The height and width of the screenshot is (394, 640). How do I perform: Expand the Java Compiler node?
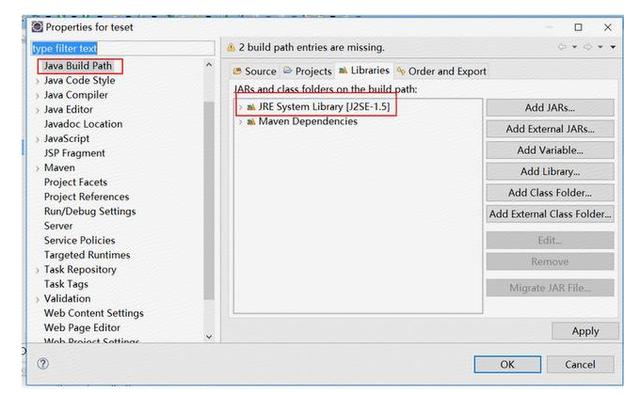[x=38, y=96]
